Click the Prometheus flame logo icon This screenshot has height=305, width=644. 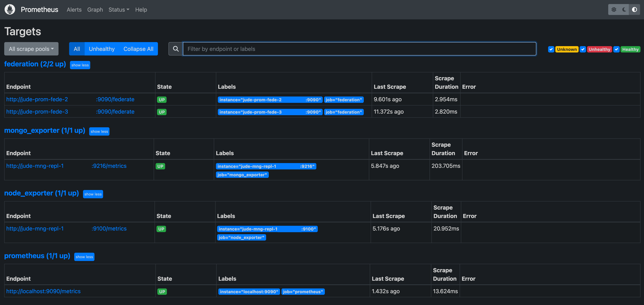tap(10, 10)
